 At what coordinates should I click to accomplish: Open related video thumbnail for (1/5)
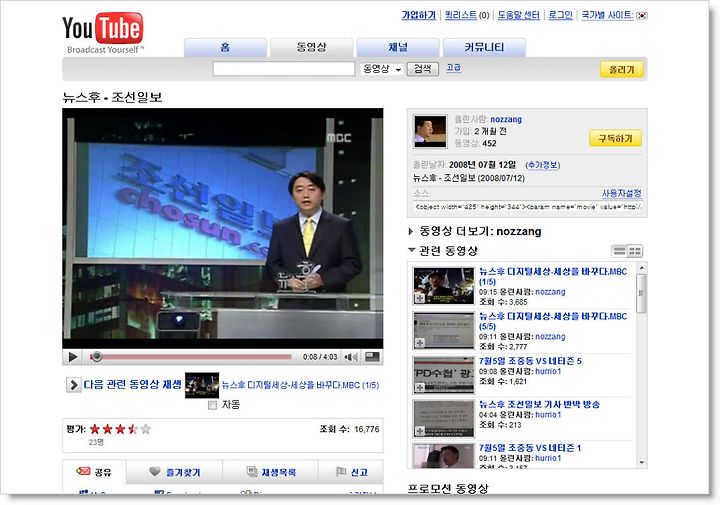coord(444,286)
